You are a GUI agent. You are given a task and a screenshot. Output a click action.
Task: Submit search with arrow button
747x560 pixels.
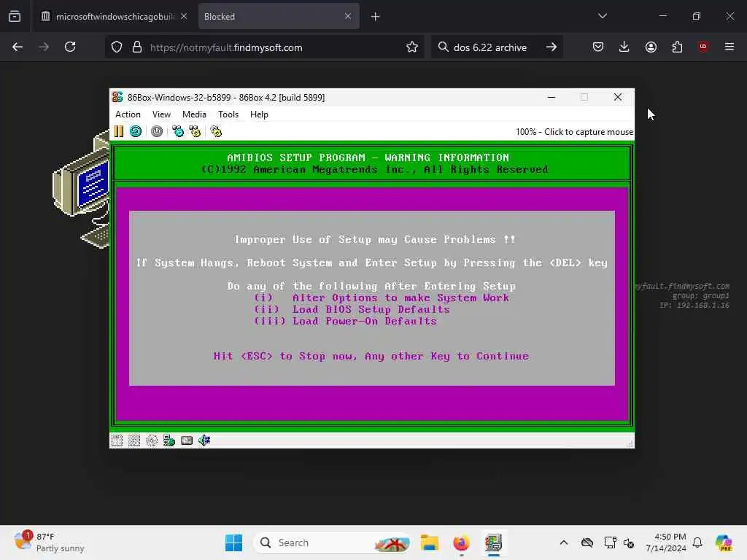pos(551,47)
